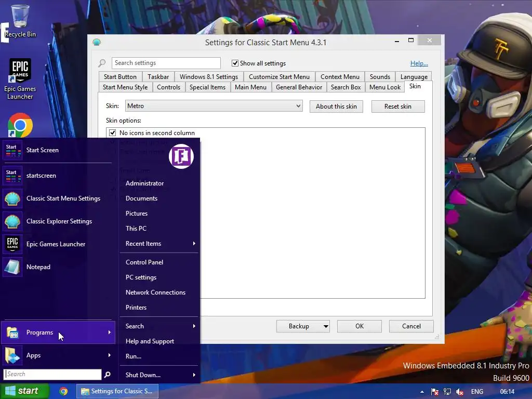Click the Cancel button
The width and height of the screenshot is (532, 399).
[411, 326]
